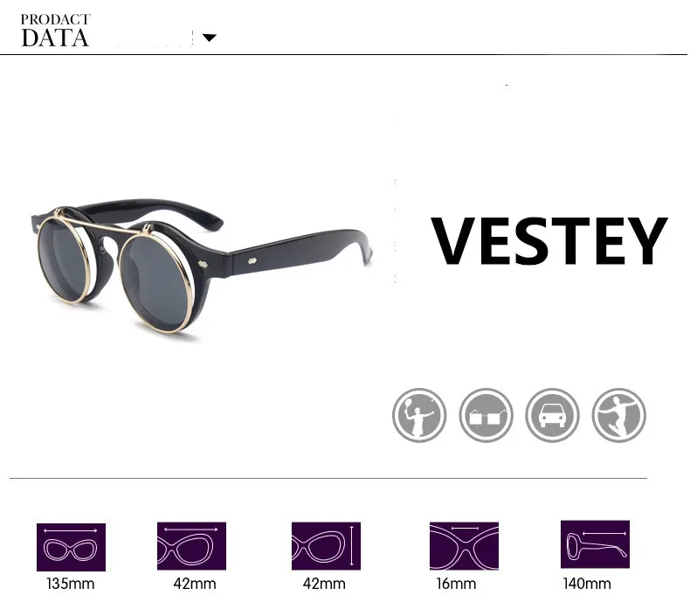This screenshot has width=690, height=616.
Task: Click the flip-up sunglasses product image
Action: pos(203,266)
